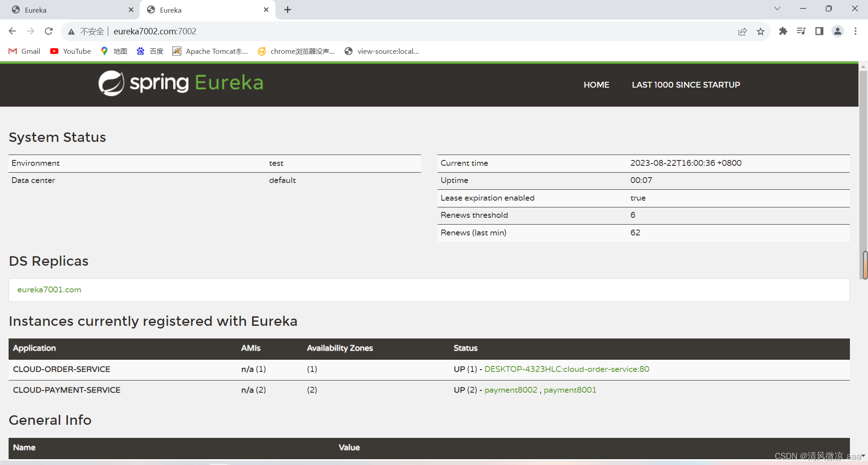Close the first Eureka tab
Viewport: 868px width, 465px height.
point(131,9)
